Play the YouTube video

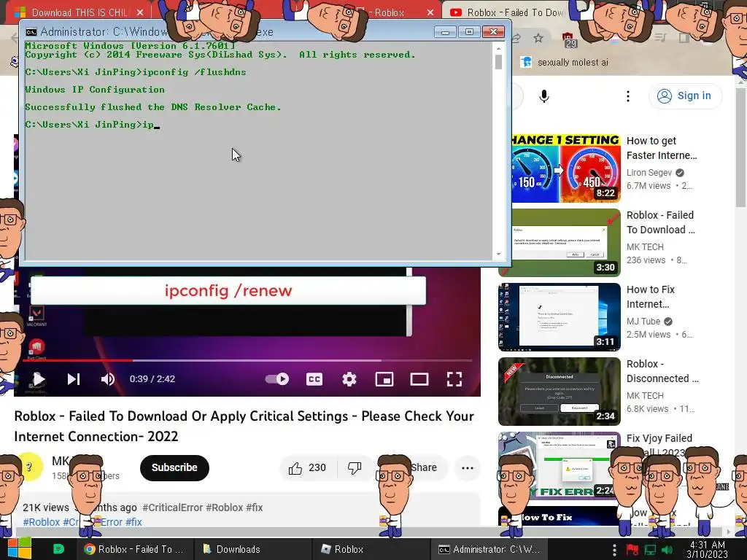[x=38, y=379]
